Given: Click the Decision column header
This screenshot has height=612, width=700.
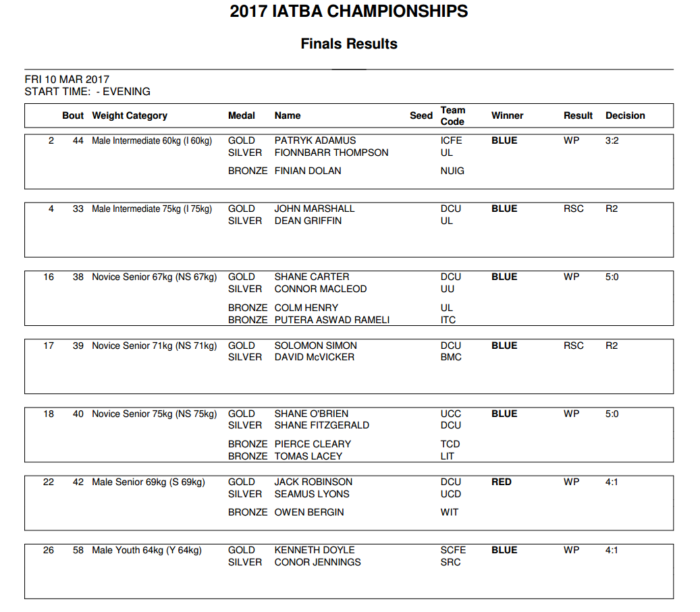Looking at the screenshot, I should pos(625,115).
